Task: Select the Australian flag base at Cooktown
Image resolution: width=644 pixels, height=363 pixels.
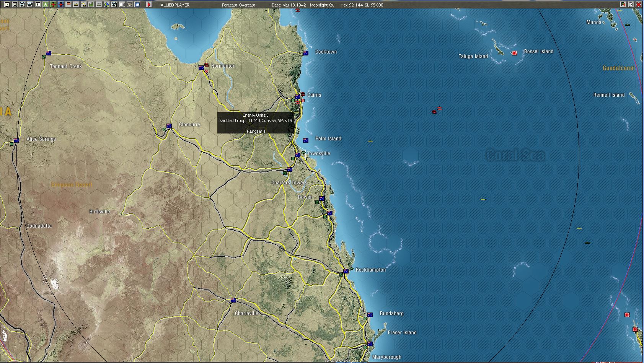Action: click(x=306, y=53)
